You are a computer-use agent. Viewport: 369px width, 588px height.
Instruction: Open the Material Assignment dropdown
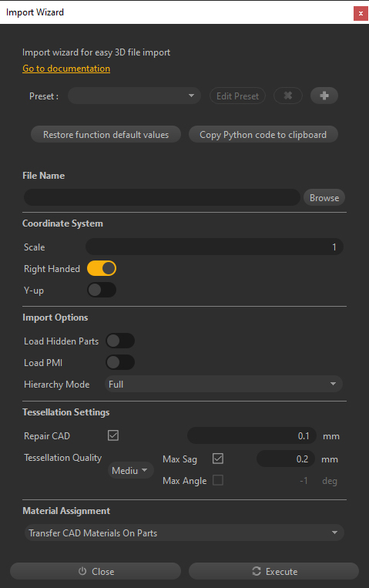tap(184, 533)
